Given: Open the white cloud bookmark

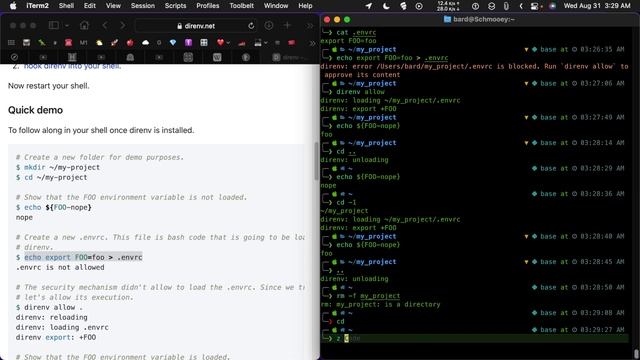Looking at the screenshot, I should pyautogui.click(x=145, y=42).
